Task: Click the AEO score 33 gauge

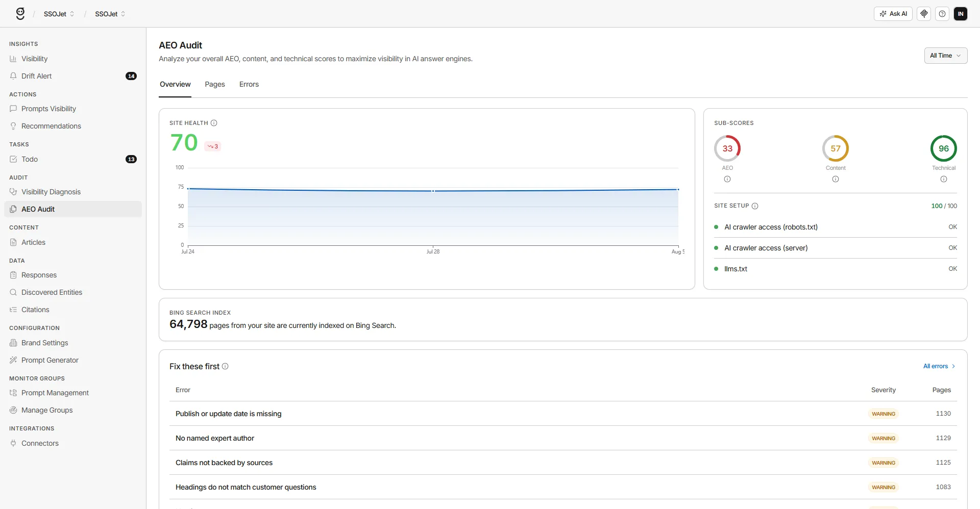Action: point(727,148)
